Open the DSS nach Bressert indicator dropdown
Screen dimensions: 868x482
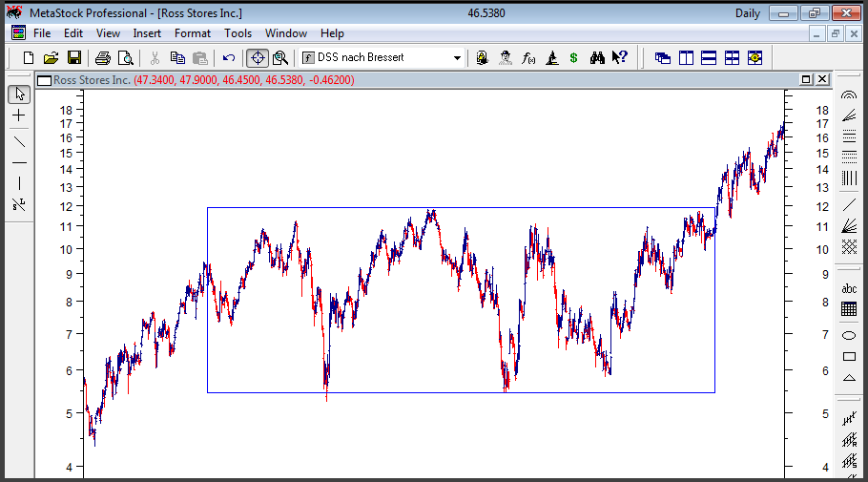coord(457,57)
